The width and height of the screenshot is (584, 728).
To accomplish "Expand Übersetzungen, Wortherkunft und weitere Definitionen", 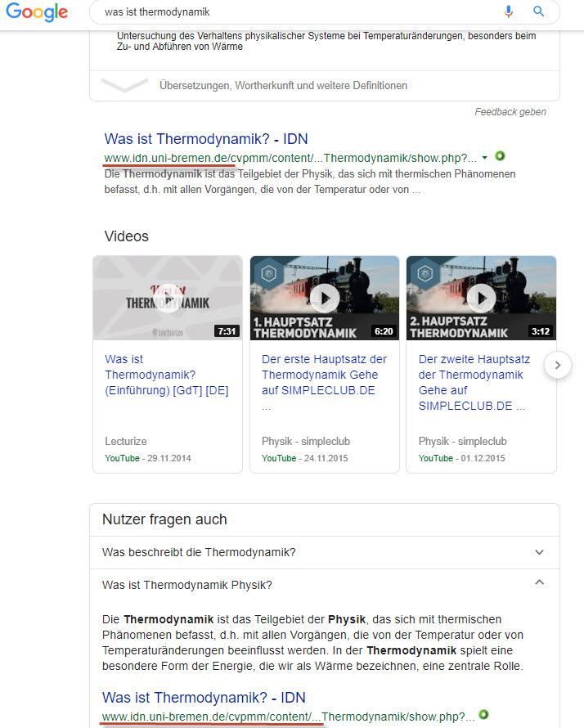I will [x=325, y=85].
